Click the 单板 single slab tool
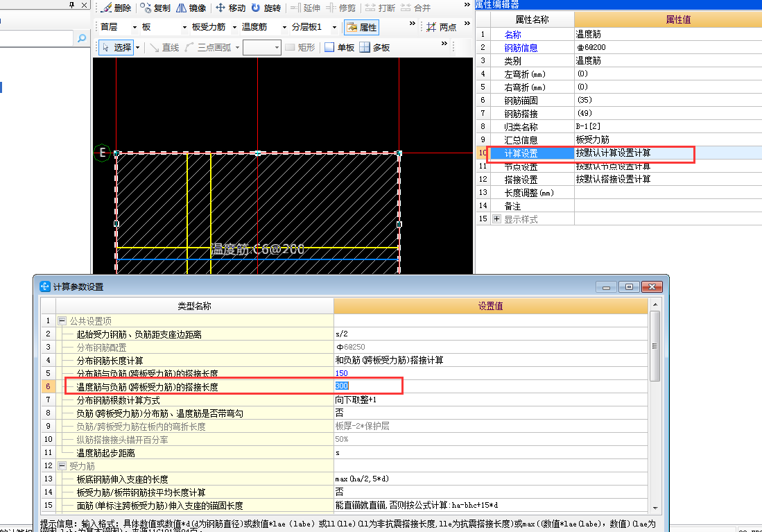 coord(339,47)
